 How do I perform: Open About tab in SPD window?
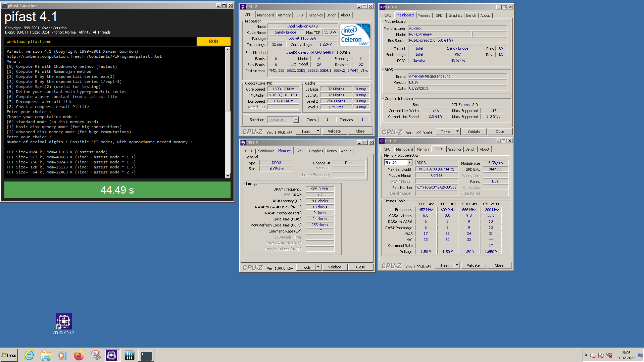pos(484,149)
